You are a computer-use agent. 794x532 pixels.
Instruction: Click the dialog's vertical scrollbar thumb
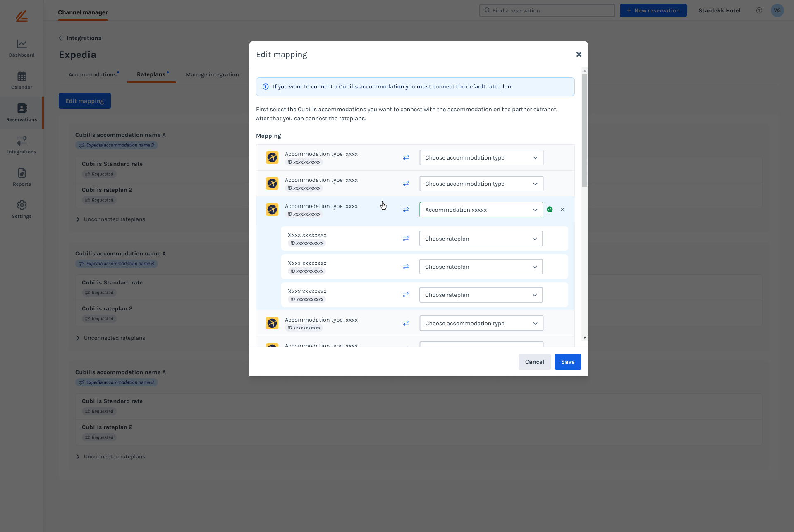584,130
